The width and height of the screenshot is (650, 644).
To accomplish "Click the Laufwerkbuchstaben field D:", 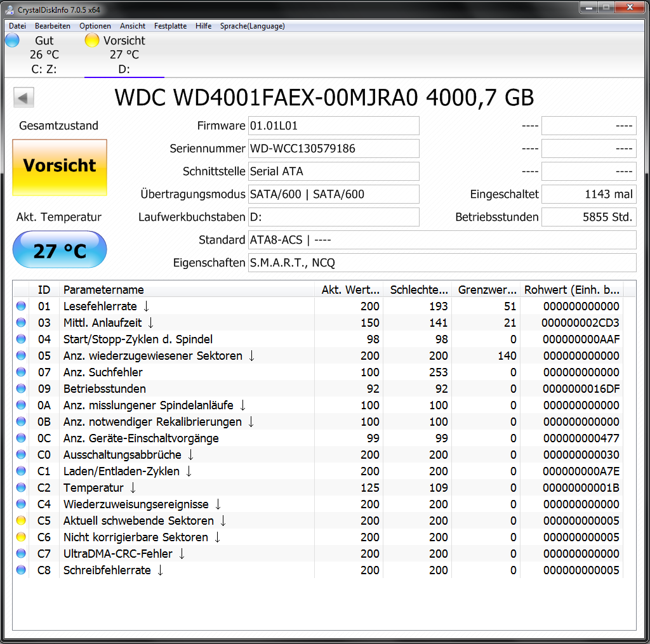I will (334, 217).
